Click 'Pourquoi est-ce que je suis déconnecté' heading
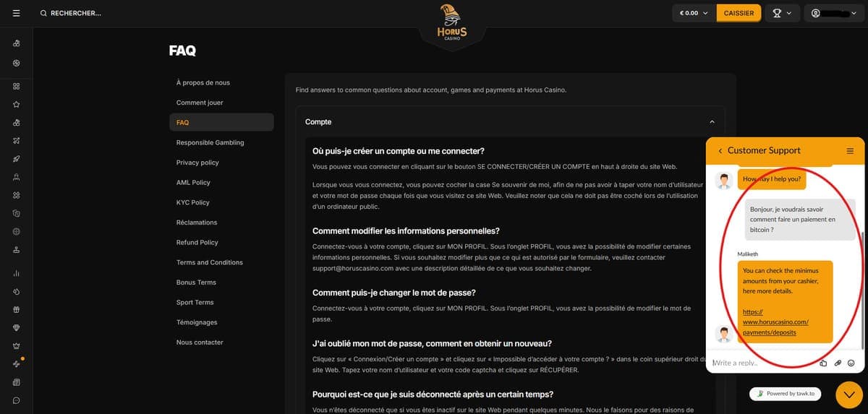This screenshot has width=868, height=414. pyautogui.click(x=433, y=394)
